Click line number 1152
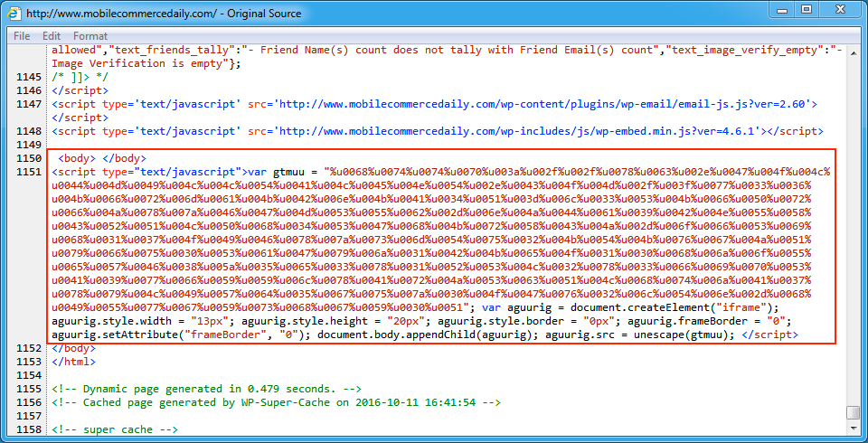The height and width of the screenshot is (443, 868). [x=30, y=348]
